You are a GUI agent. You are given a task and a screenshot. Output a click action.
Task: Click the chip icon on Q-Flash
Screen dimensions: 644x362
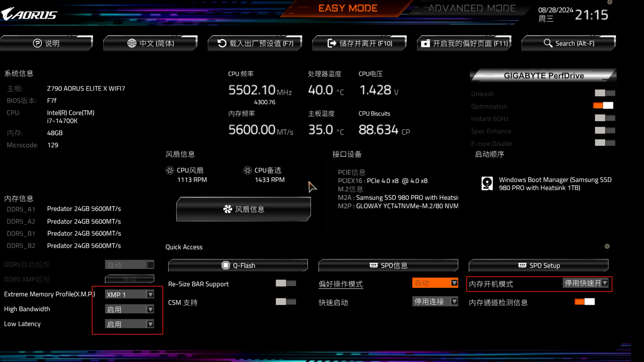click(x=226, y=265)
